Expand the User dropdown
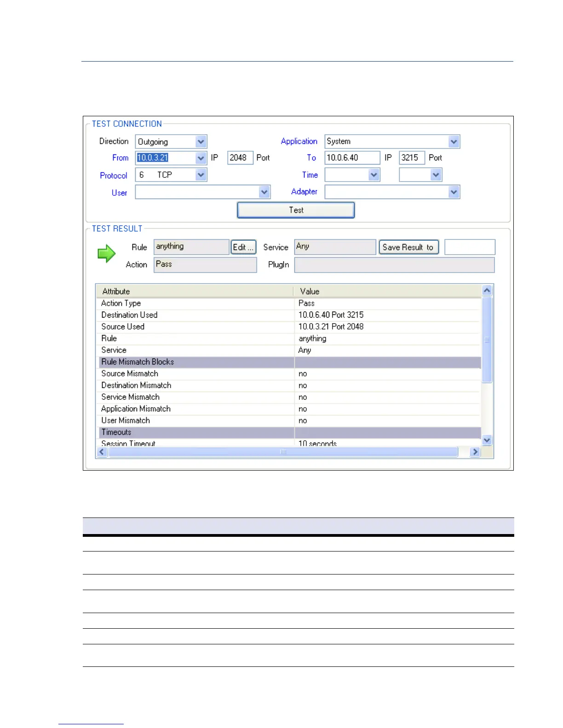The width and height of the screenshot is (563, 728). (264, 192)
